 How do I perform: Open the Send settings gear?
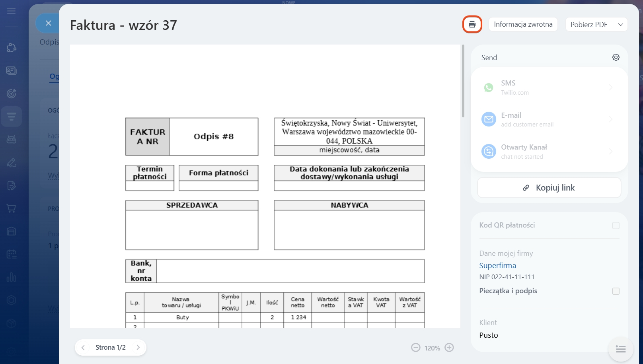pos(616,57)
